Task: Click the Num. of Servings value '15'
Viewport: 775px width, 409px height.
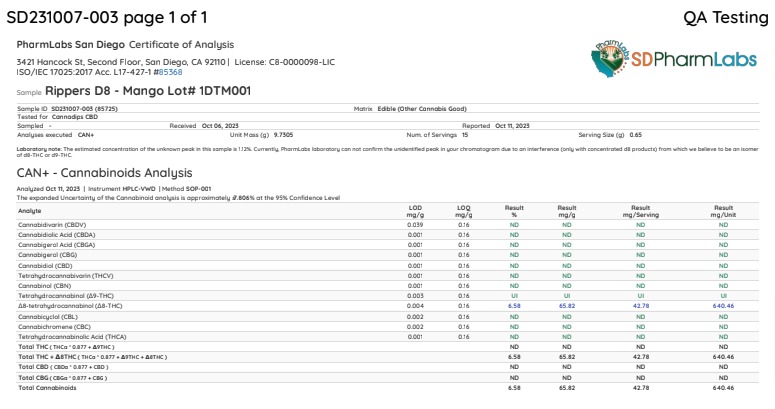Action: coord(465,135)
